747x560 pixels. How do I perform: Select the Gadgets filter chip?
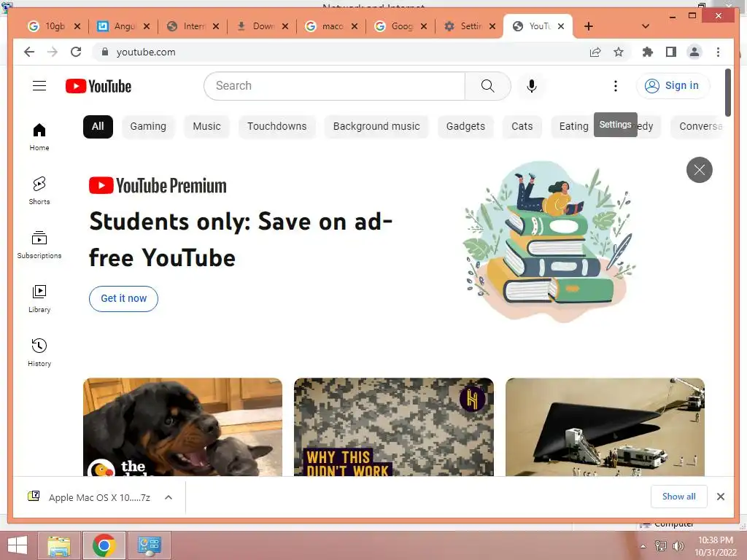click(x=465, y=127)
